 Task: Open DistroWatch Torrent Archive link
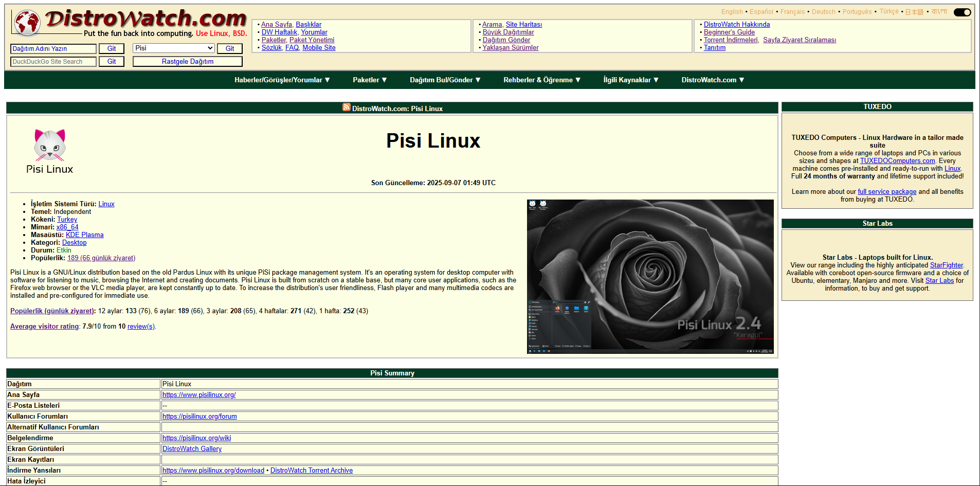tap(312, 470)
